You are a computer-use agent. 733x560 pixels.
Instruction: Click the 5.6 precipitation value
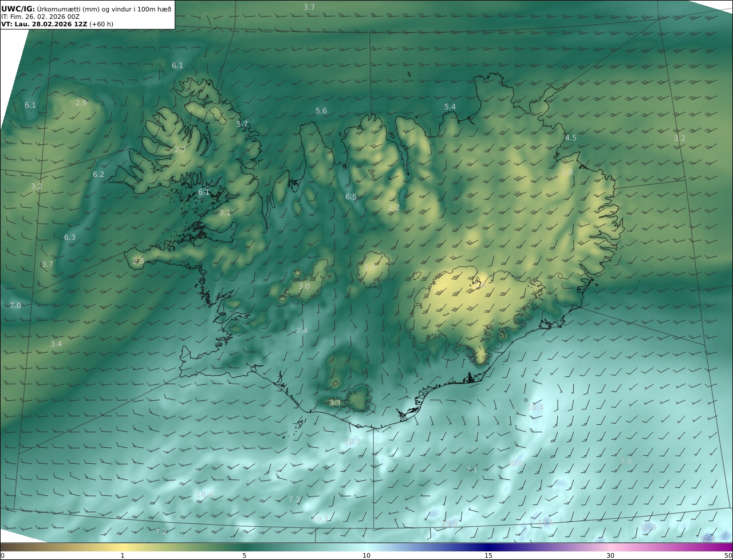pyautogui.click(x=321, y=111)
